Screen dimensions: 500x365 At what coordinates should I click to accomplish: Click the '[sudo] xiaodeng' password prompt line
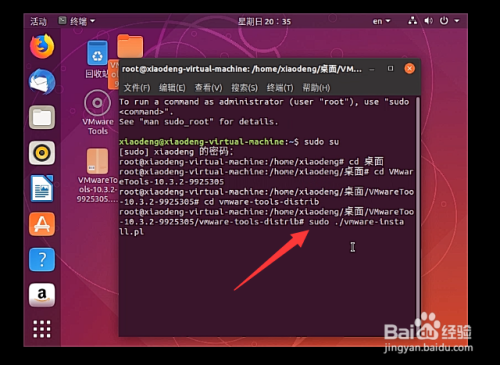tap(176, 152)
